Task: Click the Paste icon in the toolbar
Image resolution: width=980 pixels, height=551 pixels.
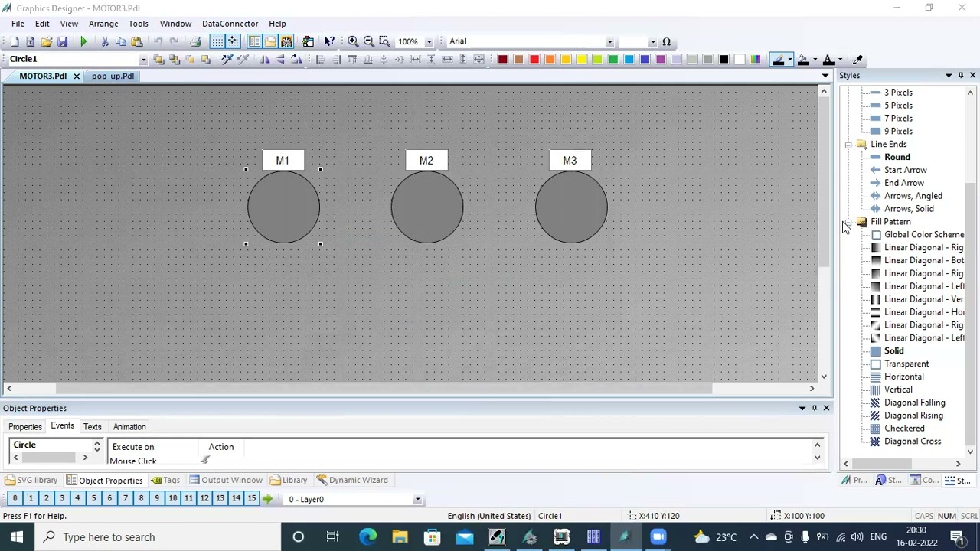Action: click(x=137, y=41)
